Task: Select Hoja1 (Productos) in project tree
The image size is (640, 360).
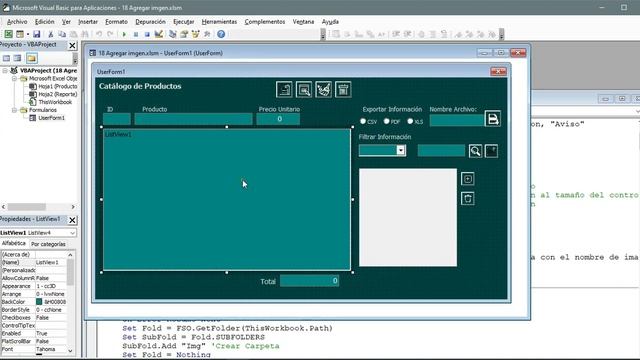Action: (58, 87)
